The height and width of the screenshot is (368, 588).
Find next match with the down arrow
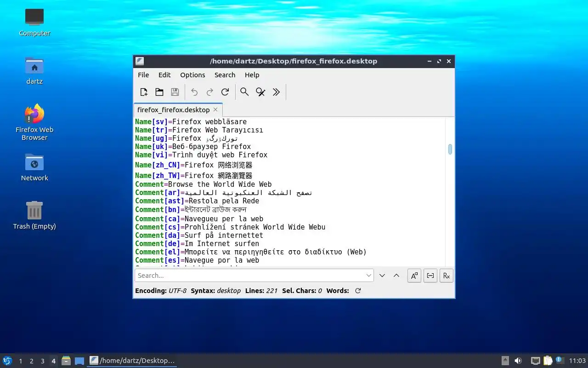click(382, 276)
